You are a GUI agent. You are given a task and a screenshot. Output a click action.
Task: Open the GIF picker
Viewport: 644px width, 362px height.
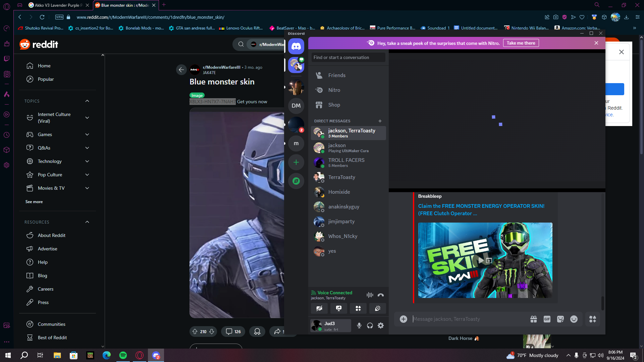coord(547,319)
